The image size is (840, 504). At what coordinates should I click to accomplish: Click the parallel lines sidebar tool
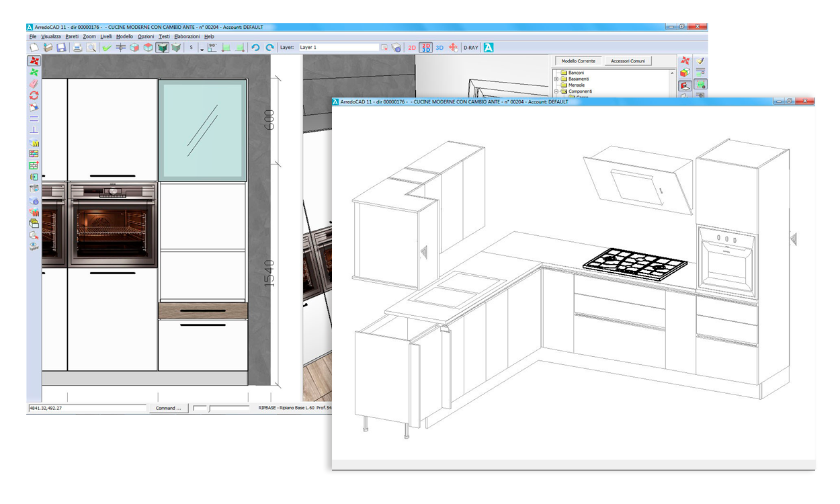click(34, 118)
